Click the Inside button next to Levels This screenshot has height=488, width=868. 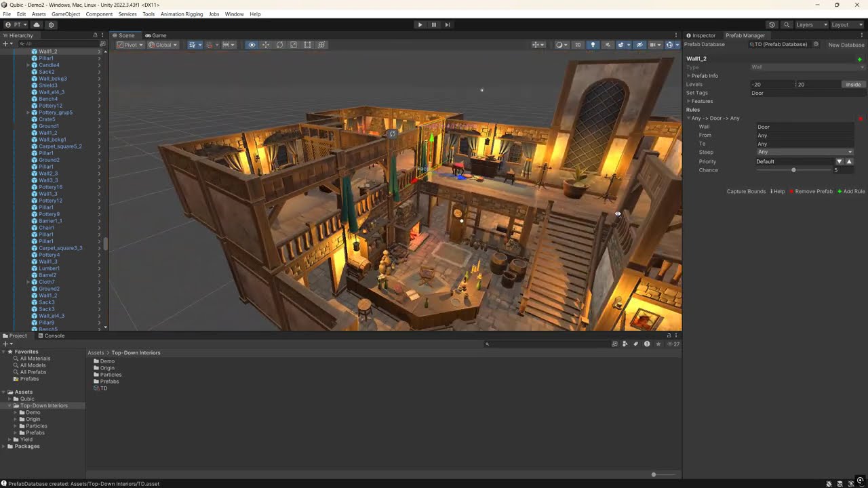853,85
